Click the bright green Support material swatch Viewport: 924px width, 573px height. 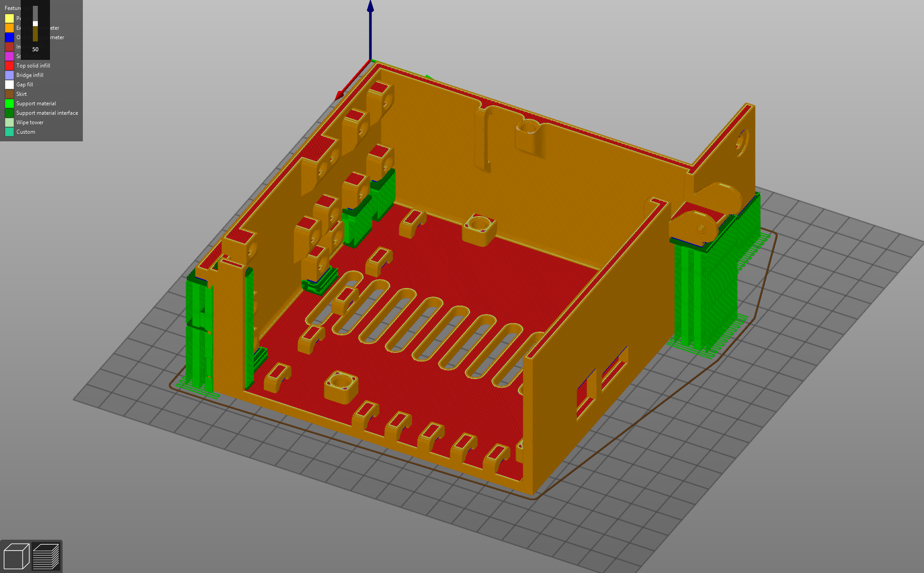pyautogui.click(x=9, y=104)
